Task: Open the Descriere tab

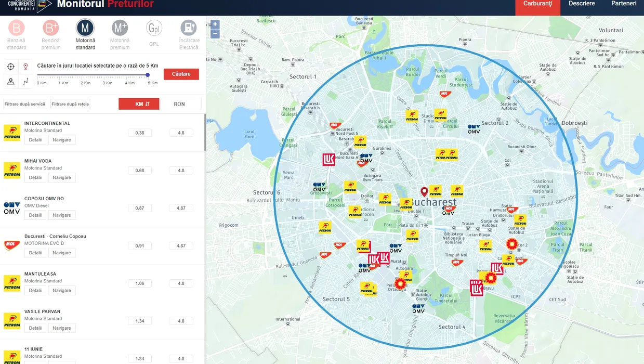Action: coord(582,4)
